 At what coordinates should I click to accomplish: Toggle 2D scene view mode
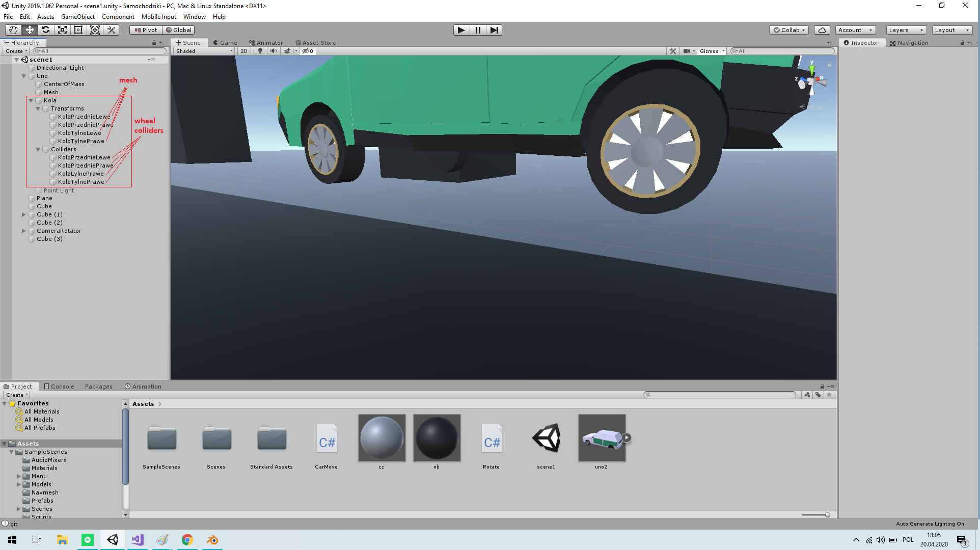[x=244, y=51]
